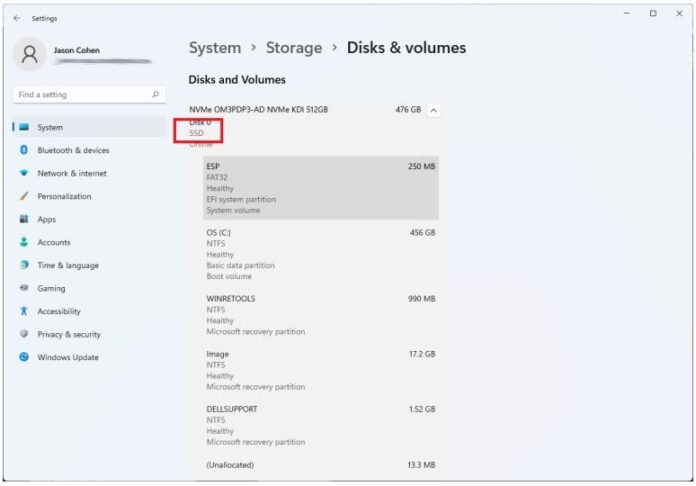This screenshot has width=696, height=486.
Task: Minimize the Settings window
Action: click(627, 13)
